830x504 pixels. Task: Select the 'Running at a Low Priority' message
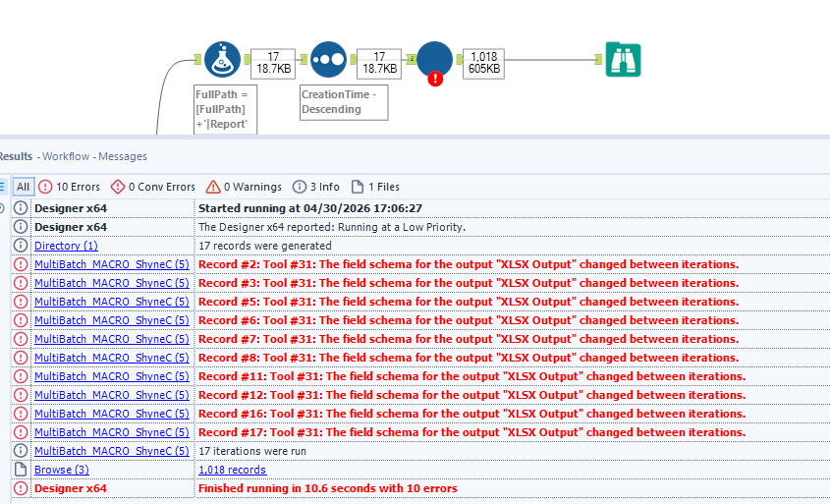[x=332, y=227]
